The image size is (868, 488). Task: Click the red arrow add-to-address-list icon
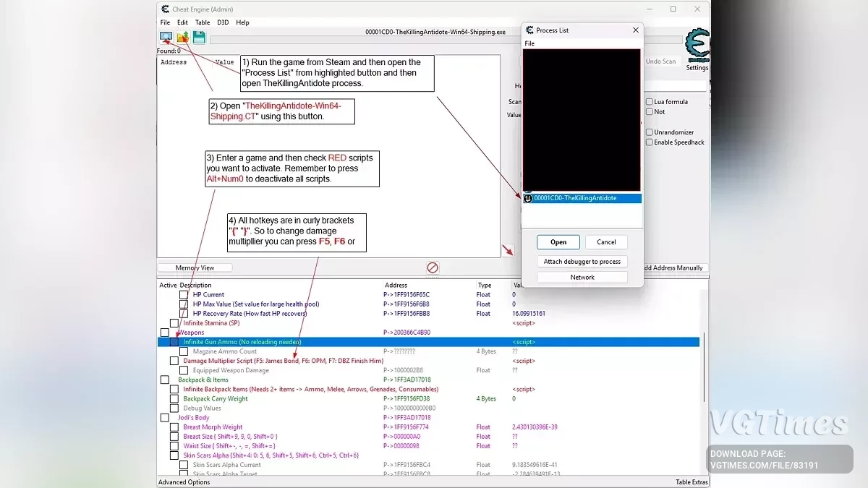coord(509,250)
